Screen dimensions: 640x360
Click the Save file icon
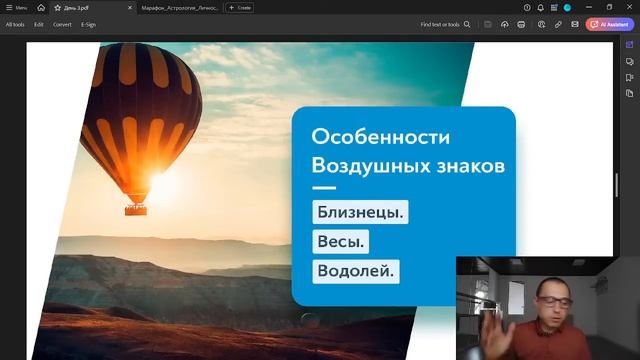(x=488, y=24)
